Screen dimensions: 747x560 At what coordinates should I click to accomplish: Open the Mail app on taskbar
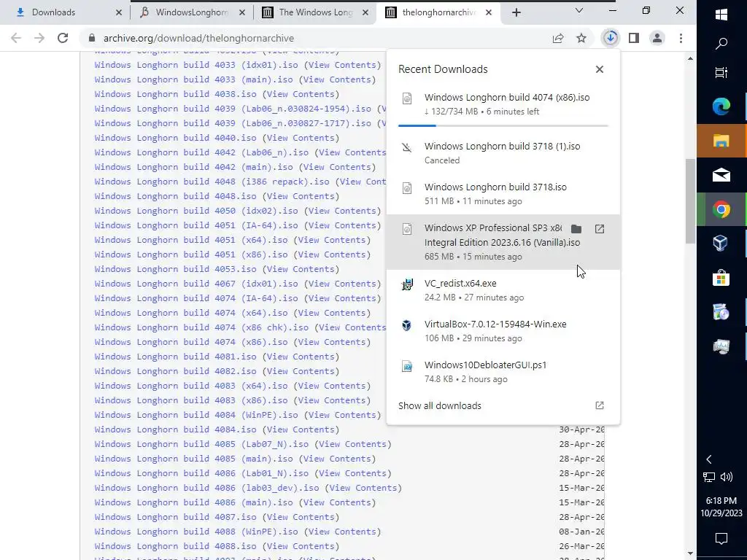(721, 175)
